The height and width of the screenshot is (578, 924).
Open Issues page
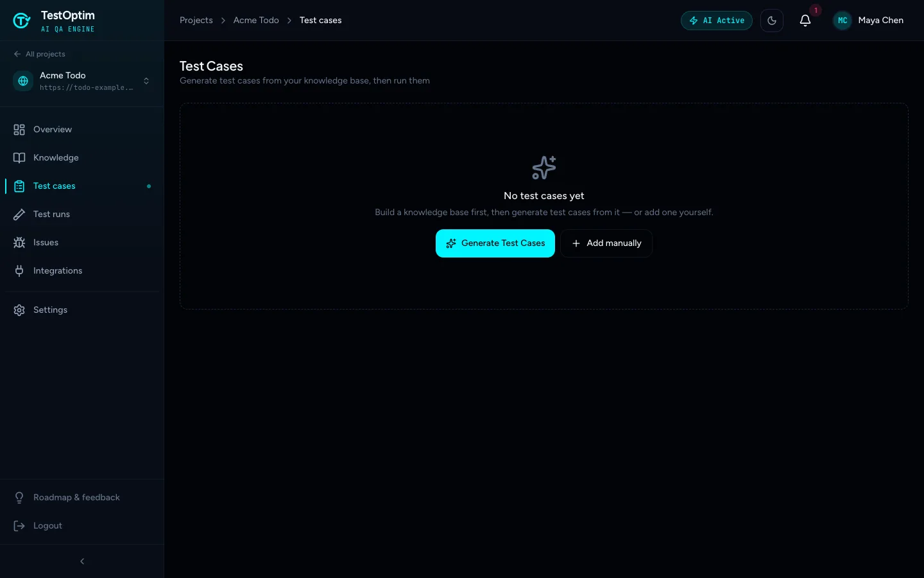pyautogui.click(x=82, y=243)
